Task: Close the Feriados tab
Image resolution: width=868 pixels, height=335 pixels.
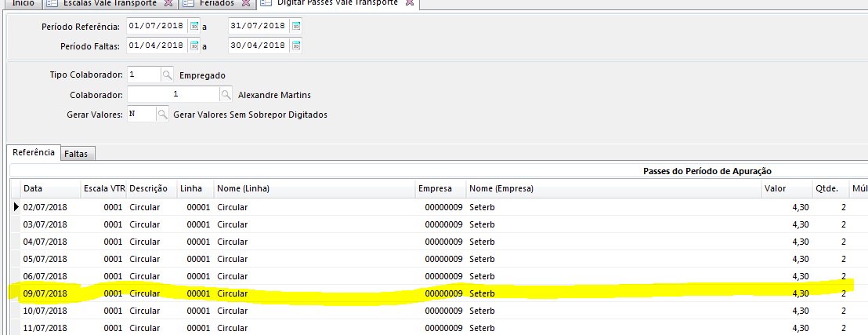Action: coord(245,3)
